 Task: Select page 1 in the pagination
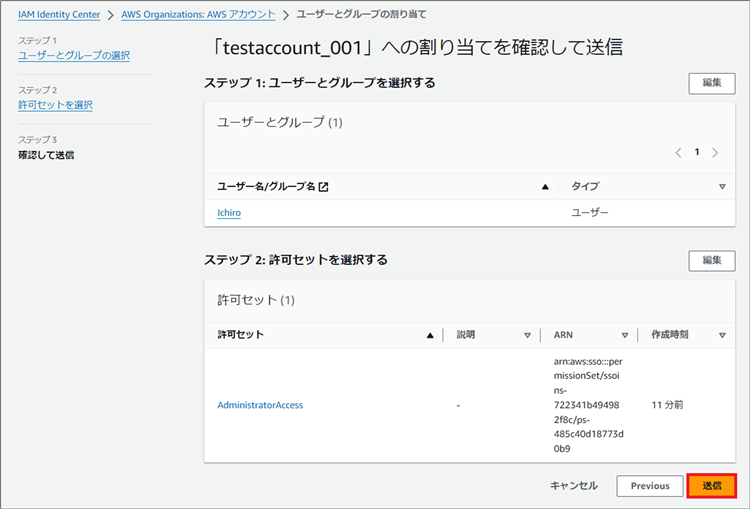click(x=697, y=153)
